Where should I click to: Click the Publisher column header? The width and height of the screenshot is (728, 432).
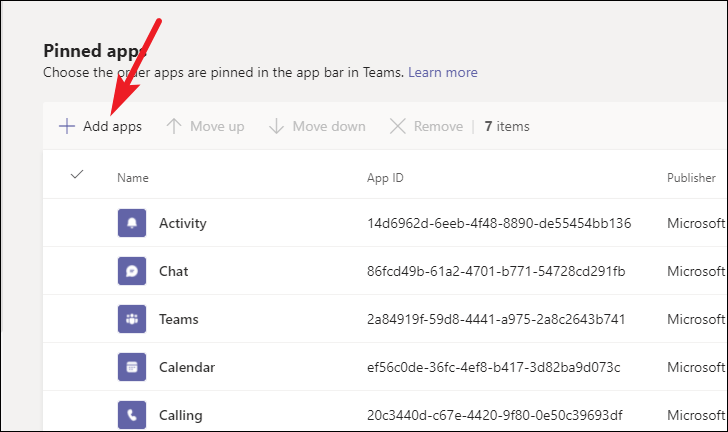pos(691,178)
